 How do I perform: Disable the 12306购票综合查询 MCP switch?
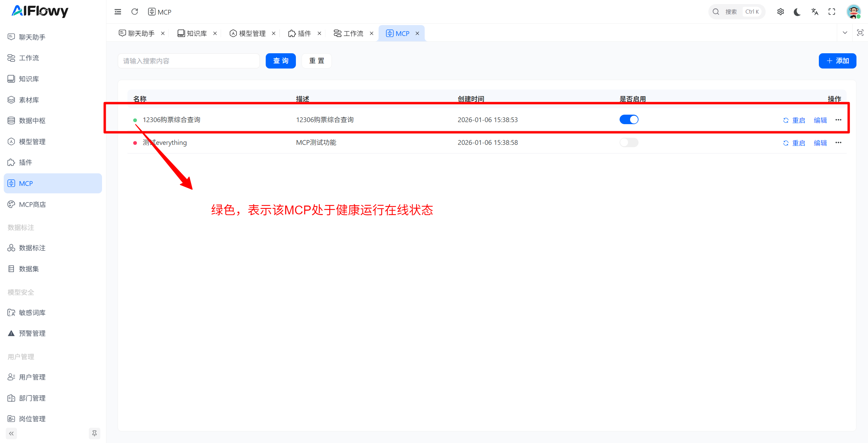click(629, 120)
